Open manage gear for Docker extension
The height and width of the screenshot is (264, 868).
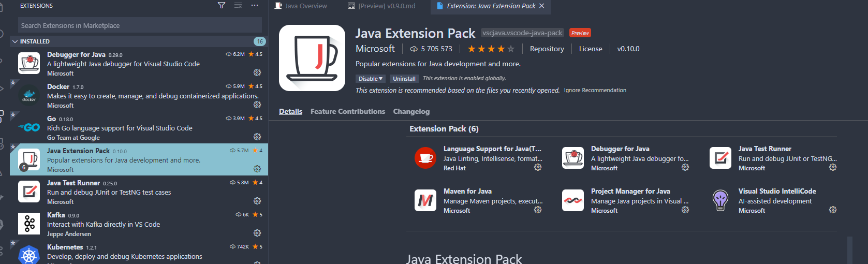click(x=257, y=105)
